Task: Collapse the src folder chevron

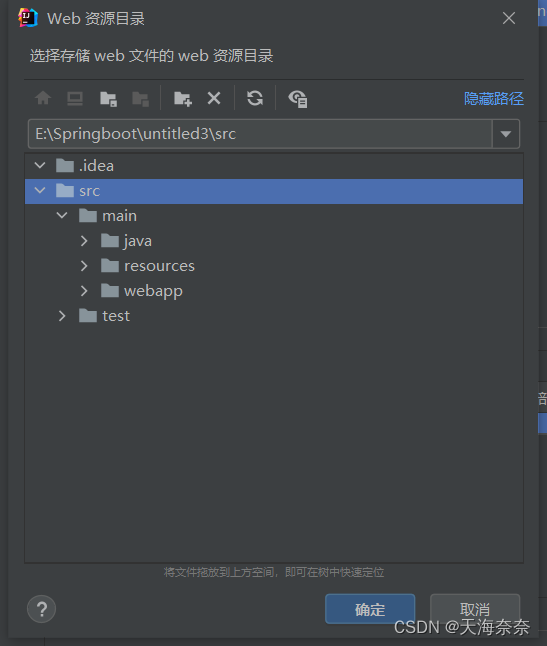Action: pos(40,190)
